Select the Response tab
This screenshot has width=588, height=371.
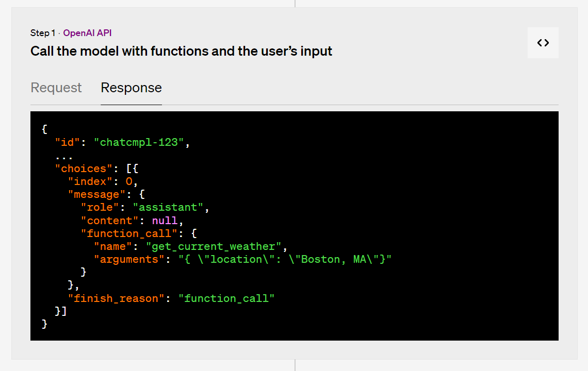[131, 88]
